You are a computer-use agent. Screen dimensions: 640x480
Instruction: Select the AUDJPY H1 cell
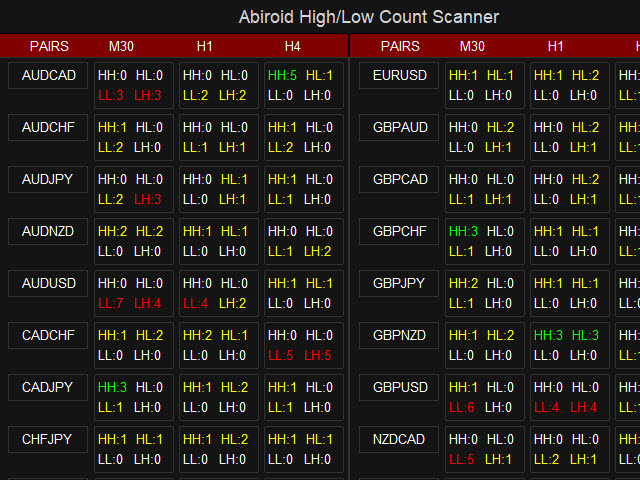click(x=219, y=189)
